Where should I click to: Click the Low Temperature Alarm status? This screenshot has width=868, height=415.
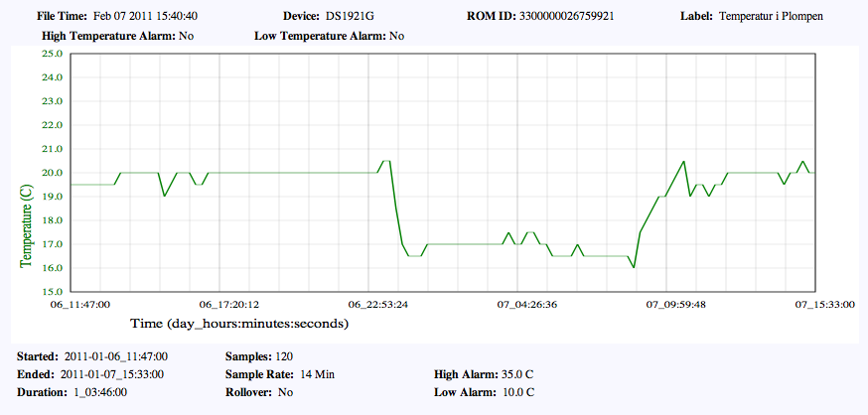[396, 36]
